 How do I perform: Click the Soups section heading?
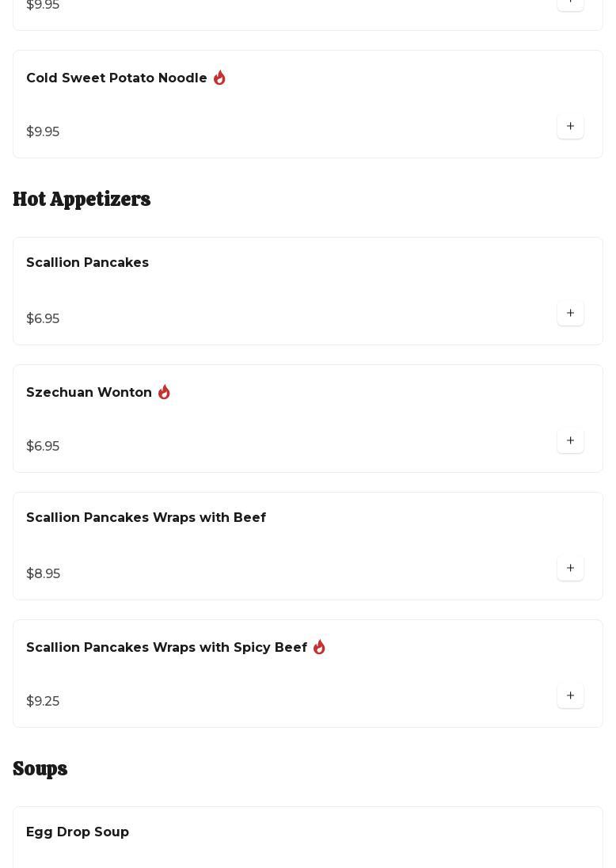40,768
